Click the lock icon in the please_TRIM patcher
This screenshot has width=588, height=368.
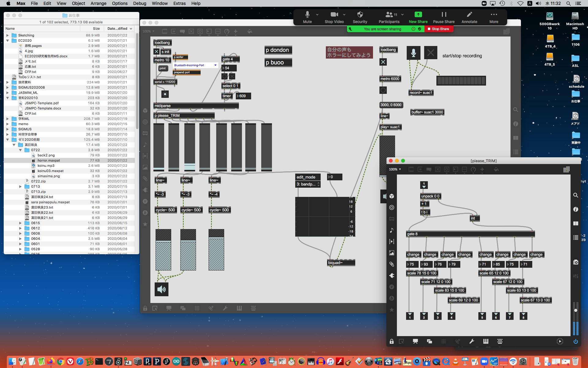(392, 341)
